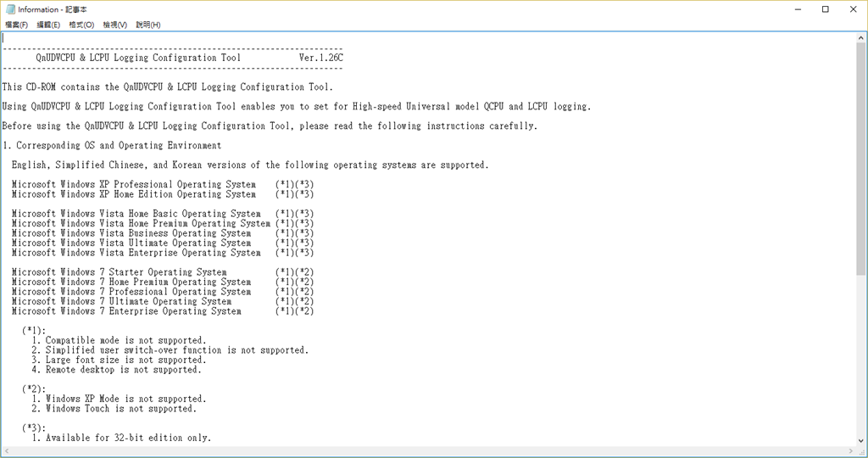Click the vertical scrollbar down arrow
The image size is (868, 458).
coord(861,441)
